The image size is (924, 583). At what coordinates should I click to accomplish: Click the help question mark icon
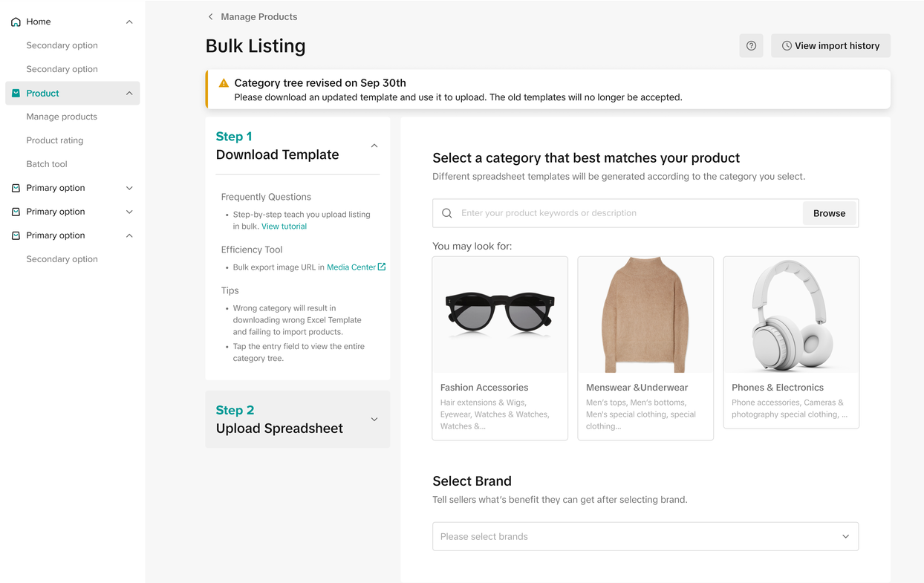[751, 46]
